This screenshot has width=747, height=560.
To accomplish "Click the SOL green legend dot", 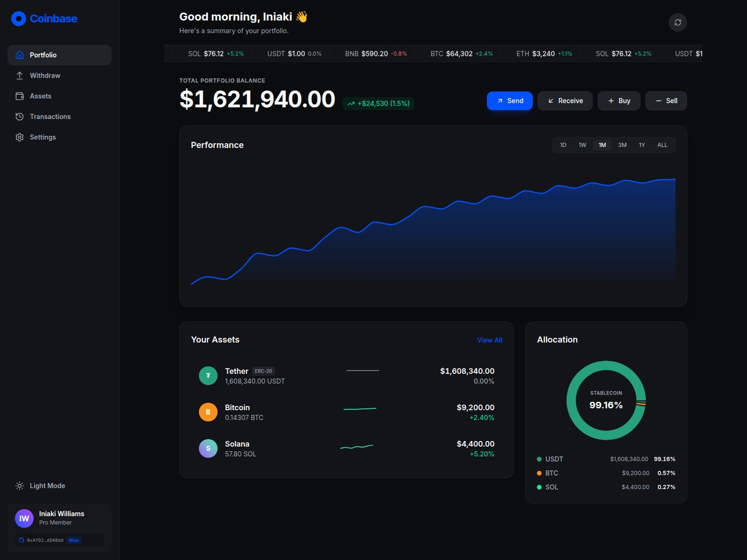I will [x=539, y=487].
